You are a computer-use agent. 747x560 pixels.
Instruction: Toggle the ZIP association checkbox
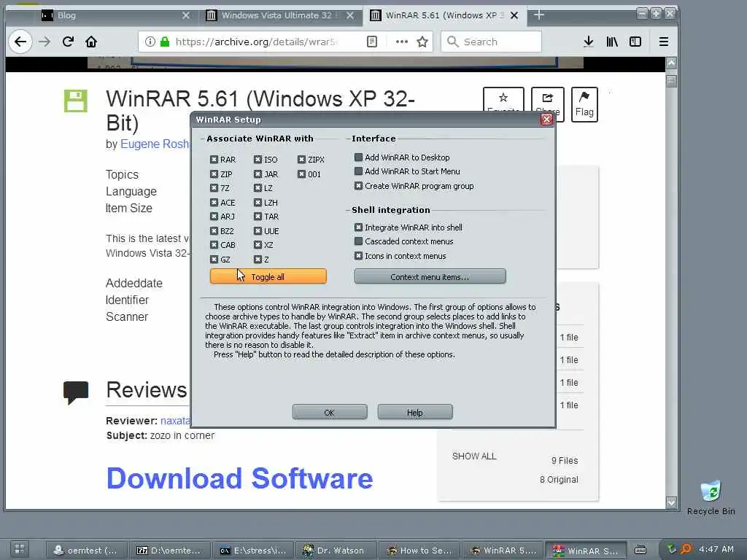[x=214, y=174]
